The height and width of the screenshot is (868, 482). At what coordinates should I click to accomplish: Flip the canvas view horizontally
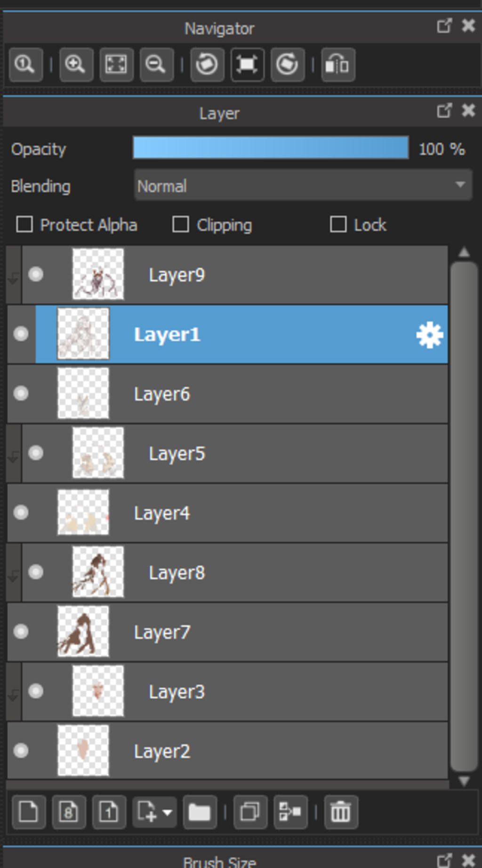338,64
